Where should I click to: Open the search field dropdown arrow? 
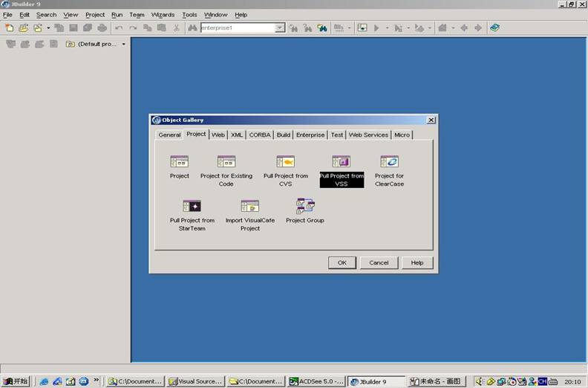280,28
